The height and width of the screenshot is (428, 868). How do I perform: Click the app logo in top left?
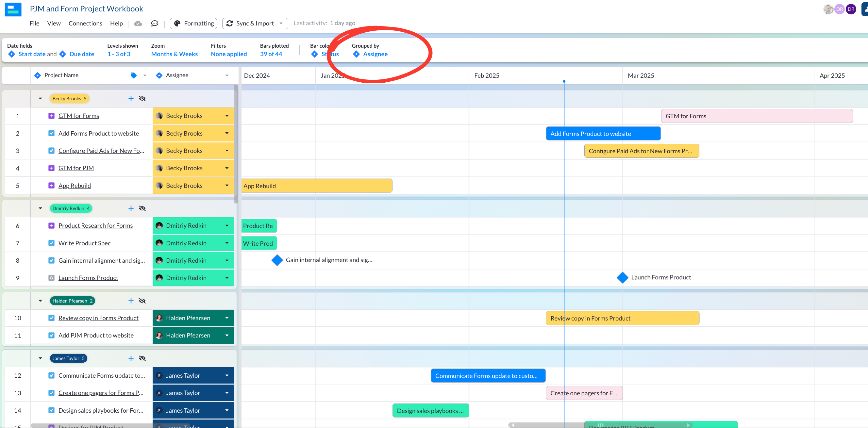point(13,9)
